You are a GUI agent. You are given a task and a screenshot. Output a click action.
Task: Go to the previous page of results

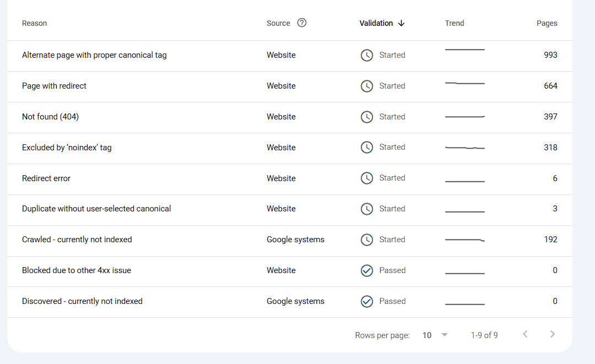point(525,334)
